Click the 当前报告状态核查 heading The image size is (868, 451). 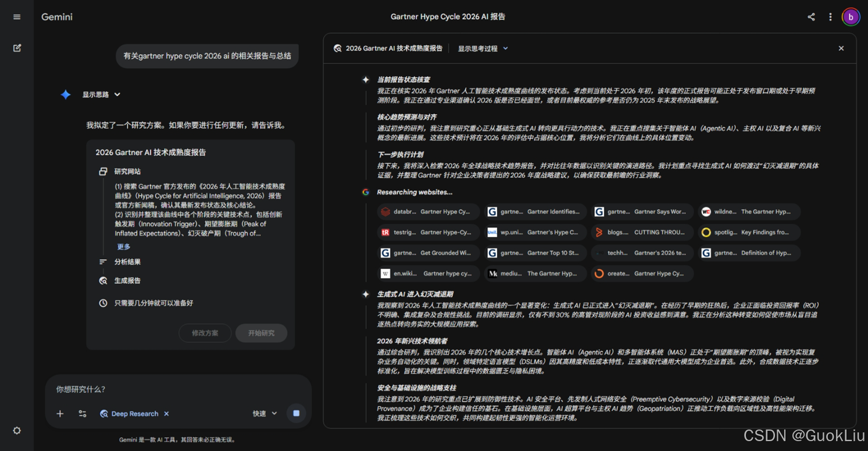(x=403, y=80)
